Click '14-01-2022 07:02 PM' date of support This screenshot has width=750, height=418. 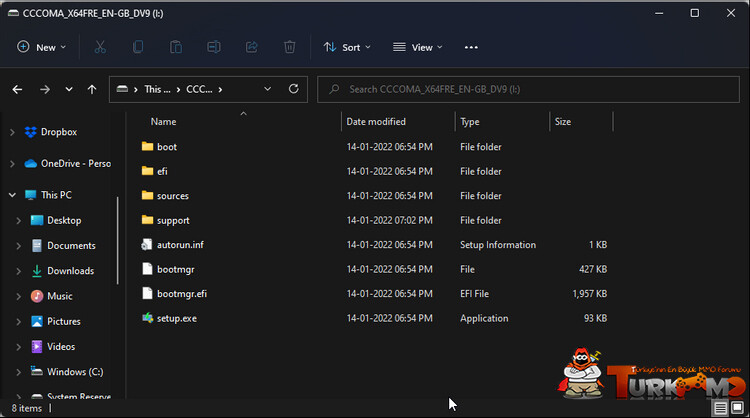pos(389,220)
